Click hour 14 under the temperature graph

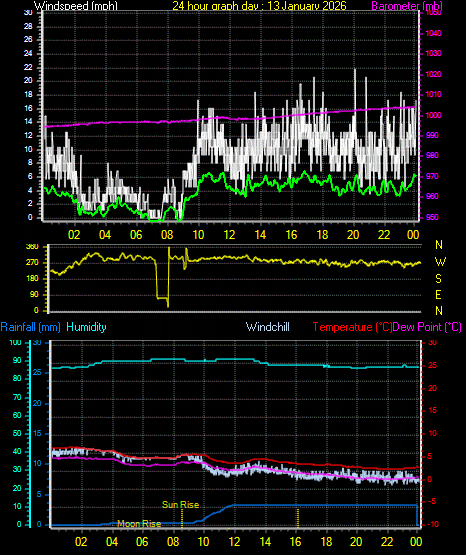[265, 542]
